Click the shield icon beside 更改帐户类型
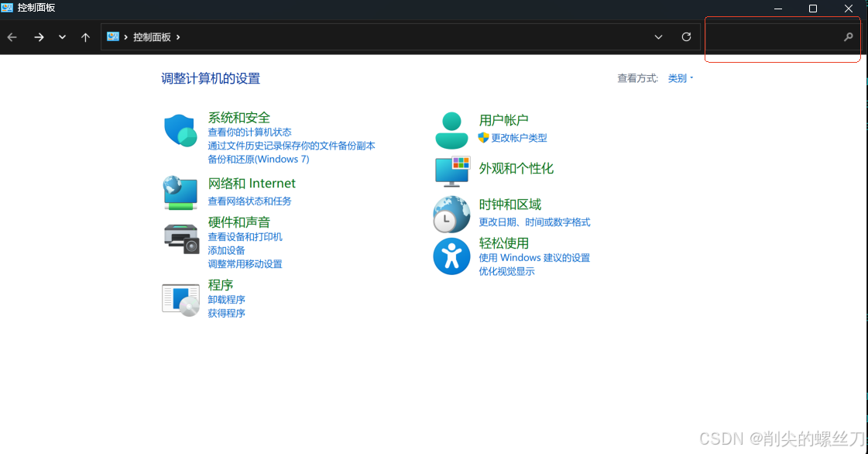Viewport: 868px width, 454px height. click(483, 137)
